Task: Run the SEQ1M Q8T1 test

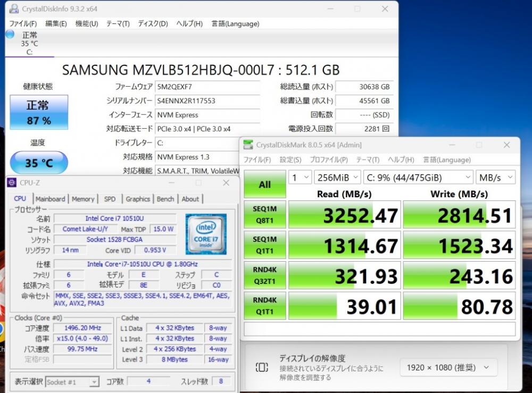Action: [264, 214]
